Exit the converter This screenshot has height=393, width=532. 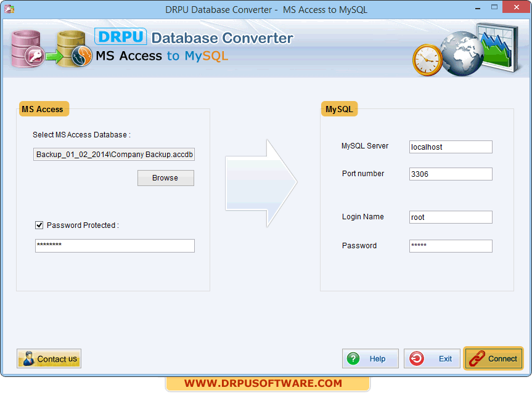point(432,359)
